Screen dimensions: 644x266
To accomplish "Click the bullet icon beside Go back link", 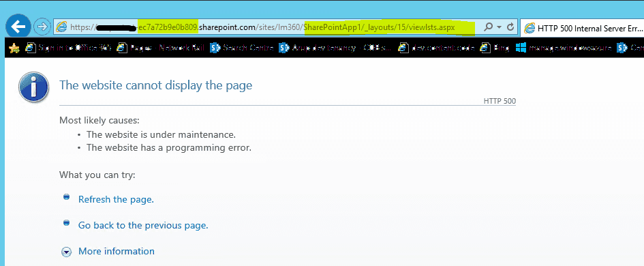I will coord(67,223).
